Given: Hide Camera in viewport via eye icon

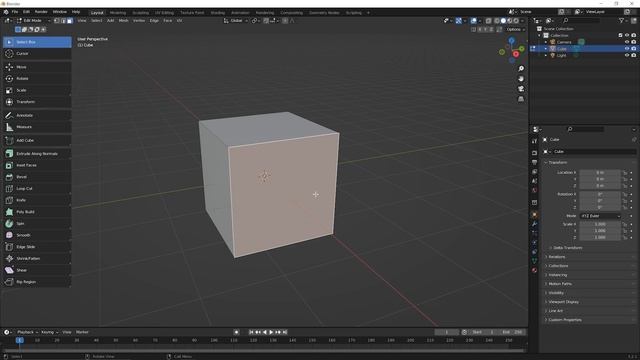Looking at the screenshot, I should [x=627, y=42].
